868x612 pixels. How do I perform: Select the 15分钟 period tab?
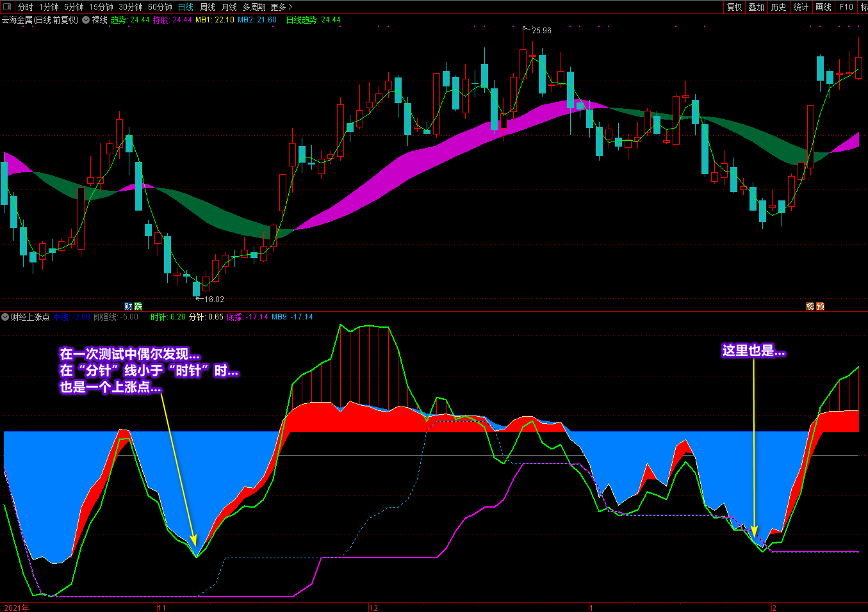point(101,7)
